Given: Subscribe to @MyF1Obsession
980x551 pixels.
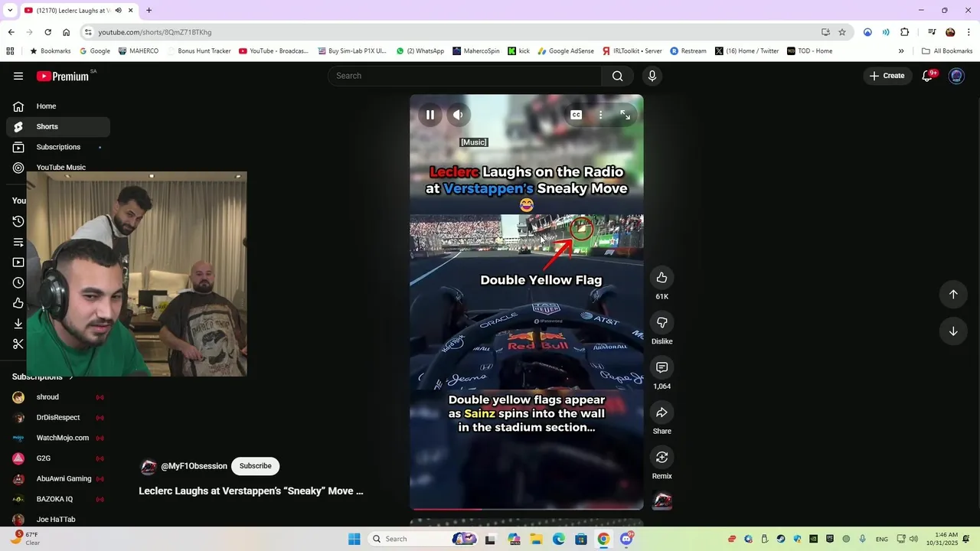Looking at the screenshot, I should (x=256, y=466).
